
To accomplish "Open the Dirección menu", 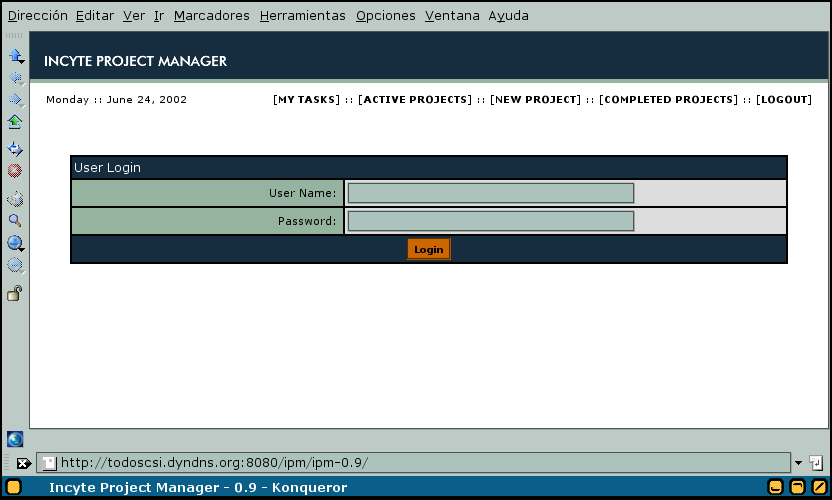I will [38, 16].
